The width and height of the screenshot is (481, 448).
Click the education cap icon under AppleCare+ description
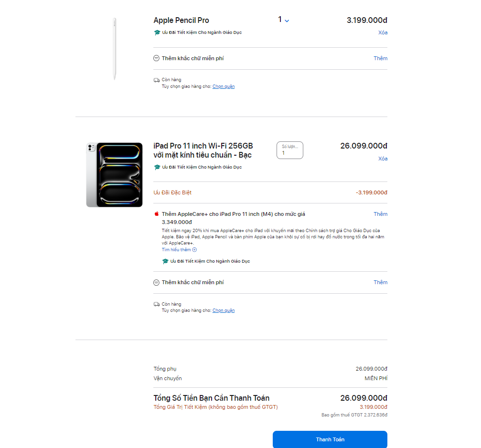165,261
